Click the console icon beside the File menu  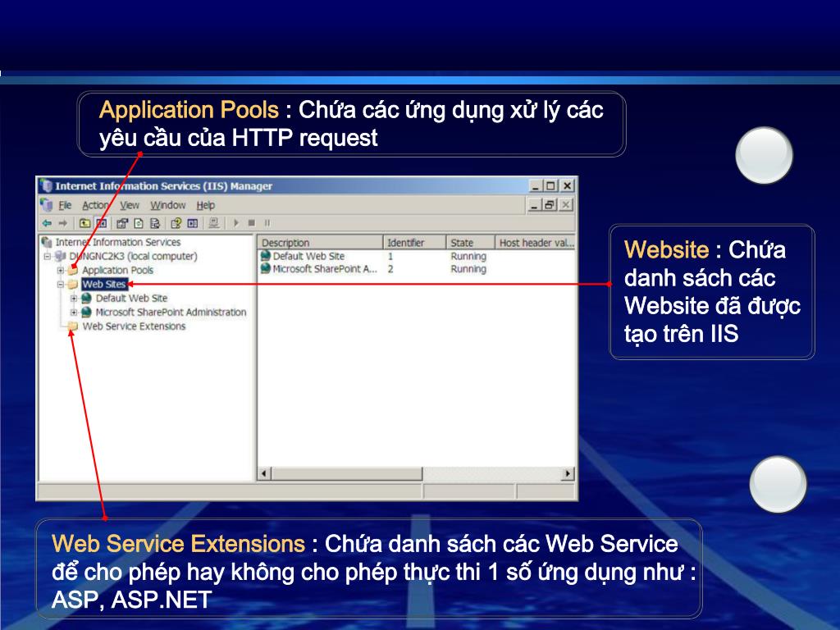coord(47,204)
